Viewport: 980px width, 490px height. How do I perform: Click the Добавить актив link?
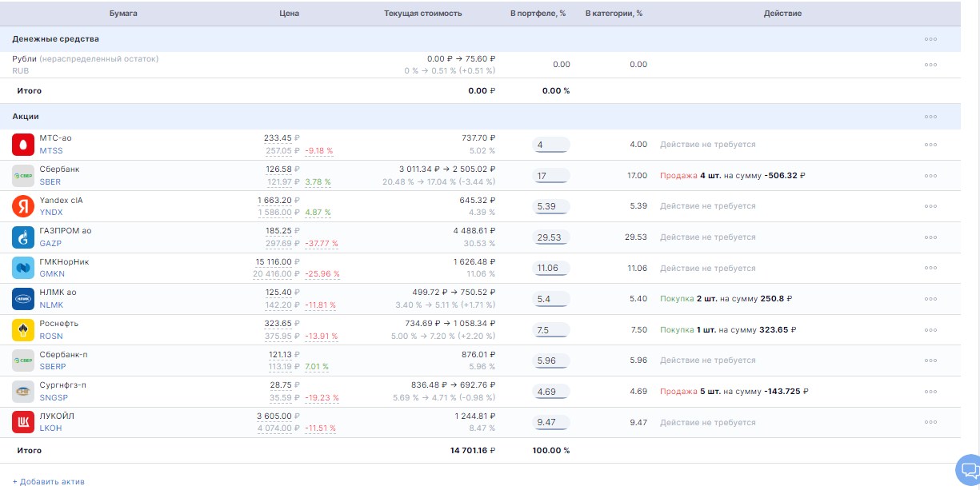49,482
